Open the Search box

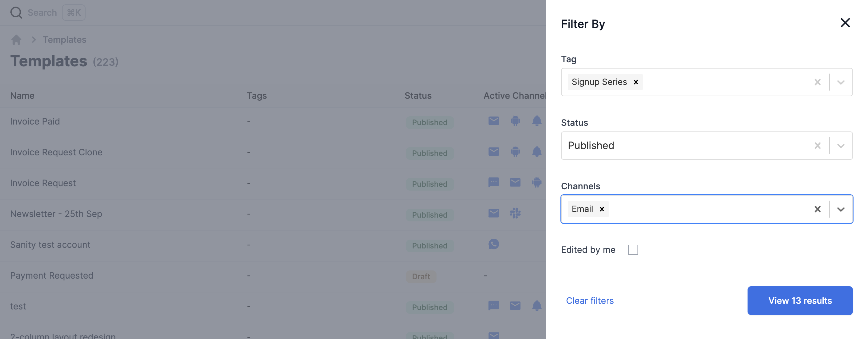42,13
